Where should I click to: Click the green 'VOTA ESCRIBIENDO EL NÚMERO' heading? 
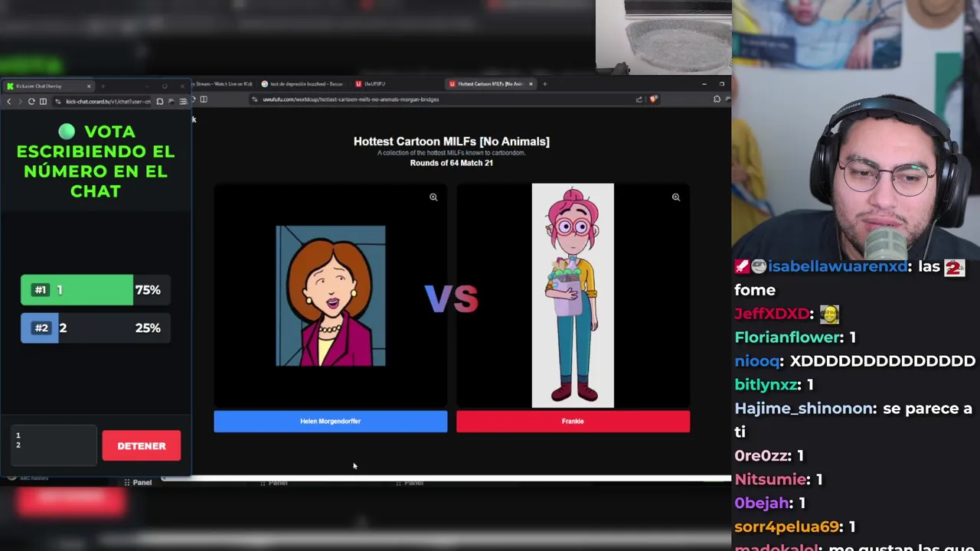(x=96, y=161)
